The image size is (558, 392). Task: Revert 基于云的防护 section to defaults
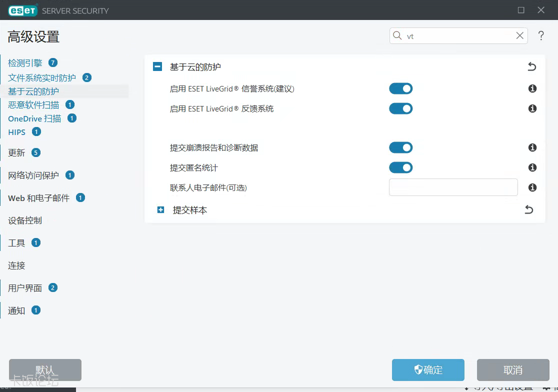[x=531, y=66]
